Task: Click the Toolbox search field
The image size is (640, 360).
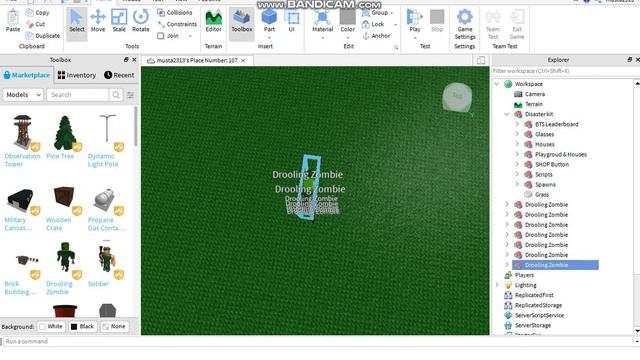Action: click(x=78, y=95)
